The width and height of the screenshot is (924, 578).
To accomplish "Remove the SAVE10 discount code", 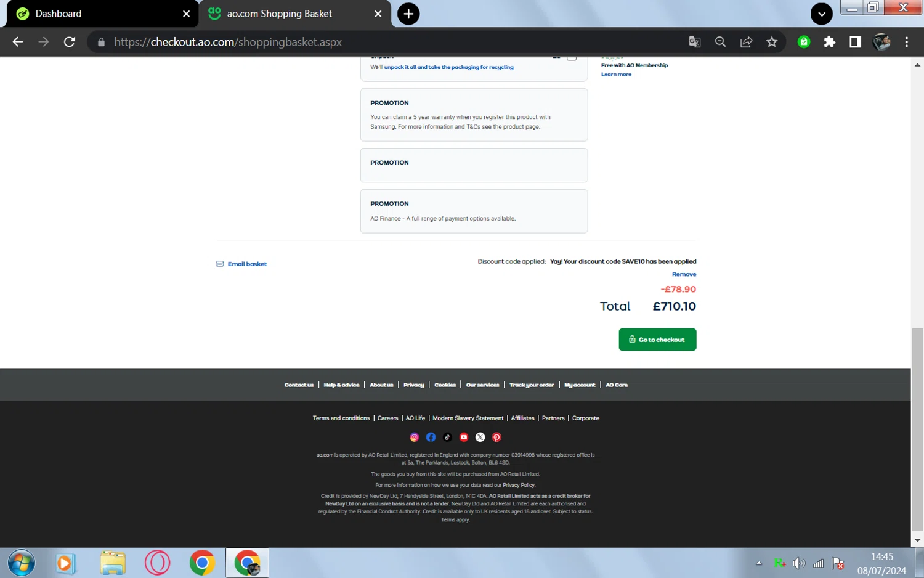I will (x=684, y=274).
